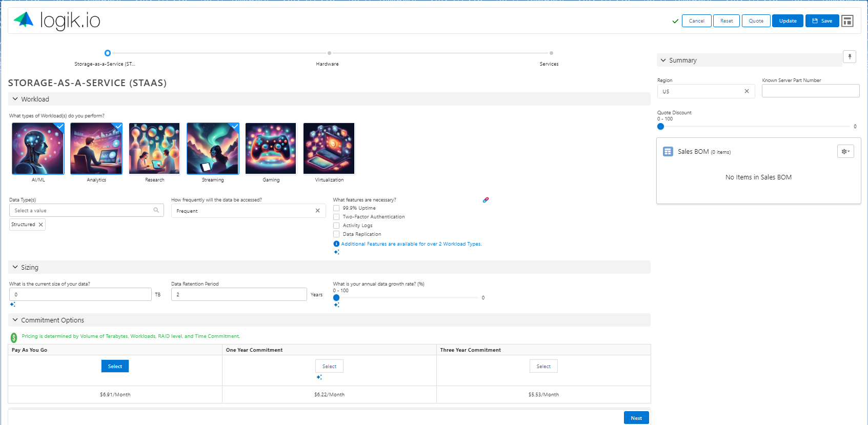
Task: Click the annual data growth rate slider handle
Action: [336, 297]
